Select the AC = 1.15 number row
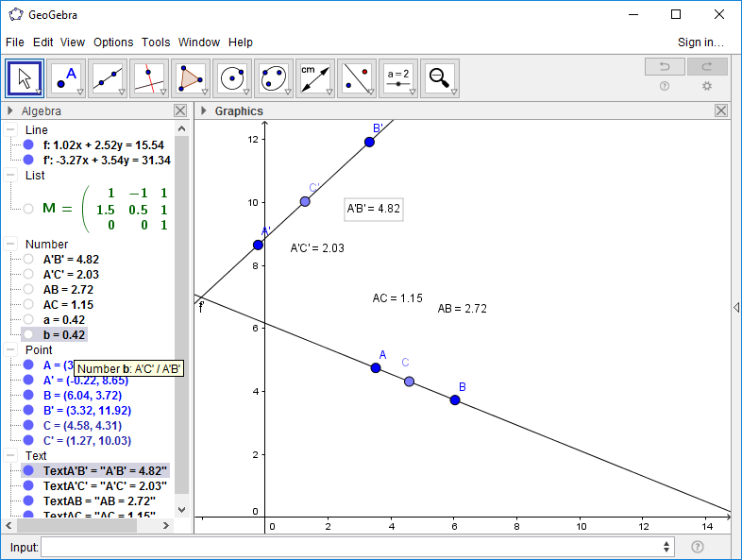 coord(68,304)
